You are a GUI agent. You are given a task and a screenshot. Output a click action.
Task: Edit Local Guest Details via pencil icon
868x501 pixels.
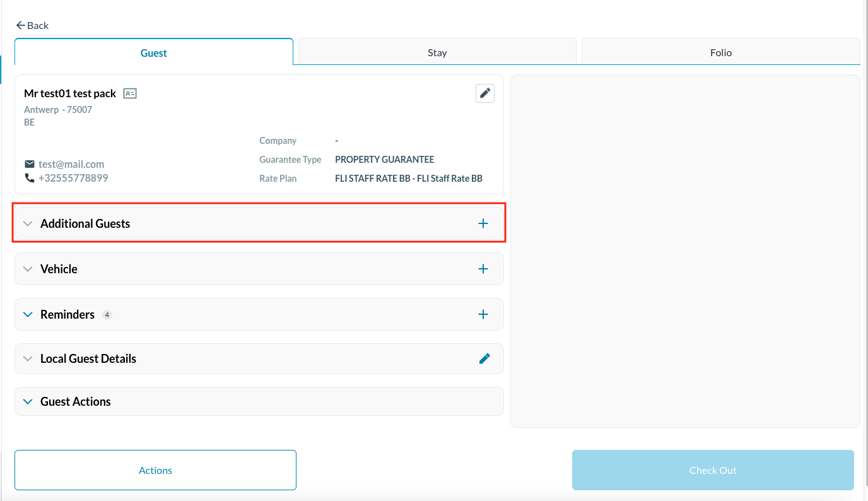pyautogui.click(x=484, y=358)
